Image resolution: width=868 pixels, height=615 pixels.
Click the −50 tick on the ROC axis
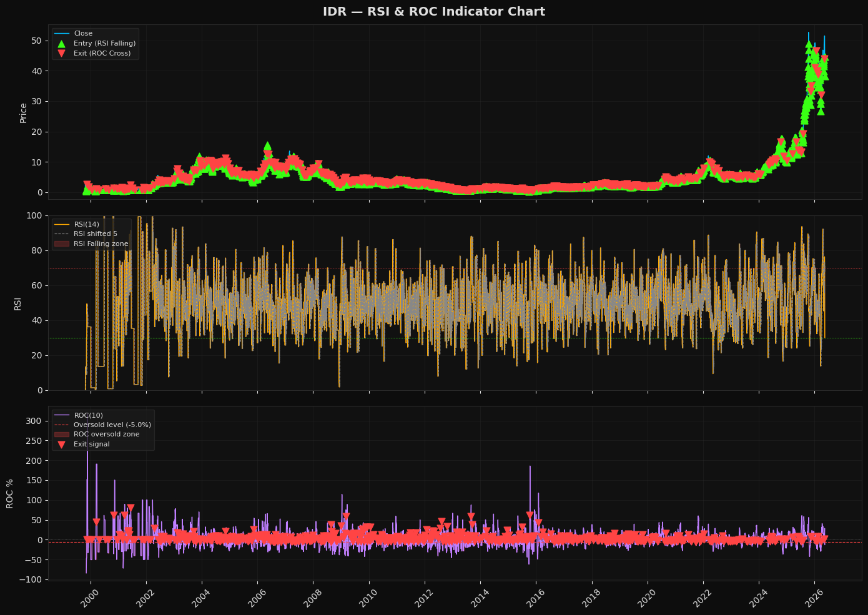(34, 560)
